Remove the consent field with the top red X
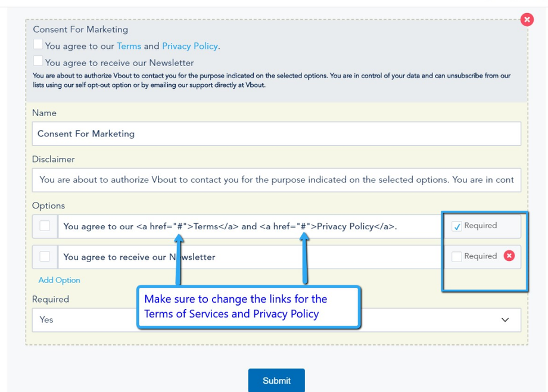 [527, 20]
